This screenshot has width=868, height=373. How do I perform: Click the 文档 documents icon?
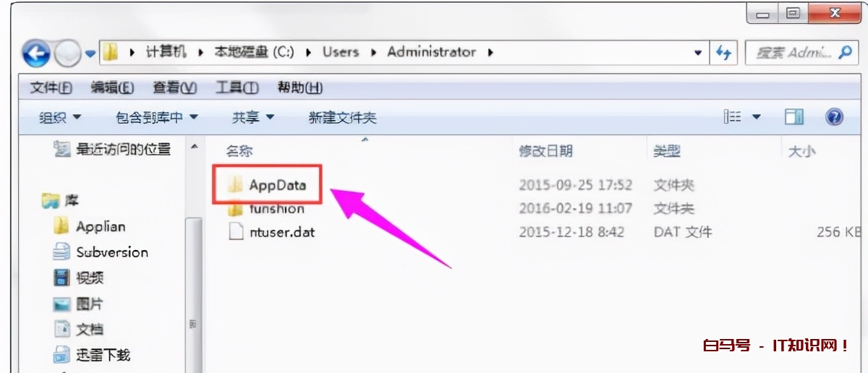point(61,329)
